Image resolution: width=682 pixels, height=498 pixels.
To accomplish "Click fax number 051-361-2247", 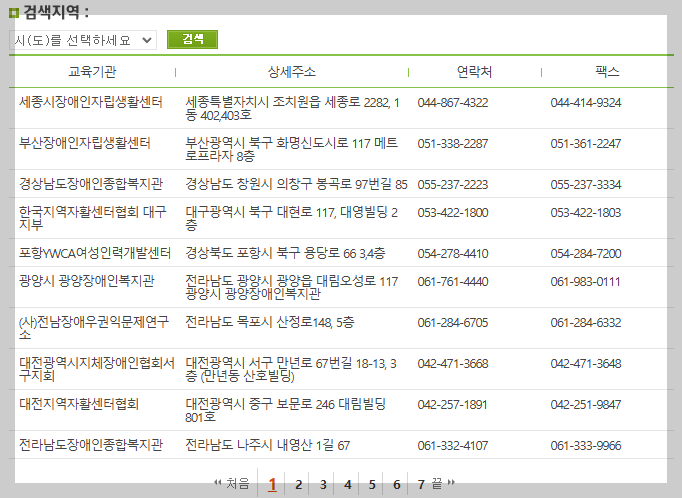I will click(x=586, y=144).
